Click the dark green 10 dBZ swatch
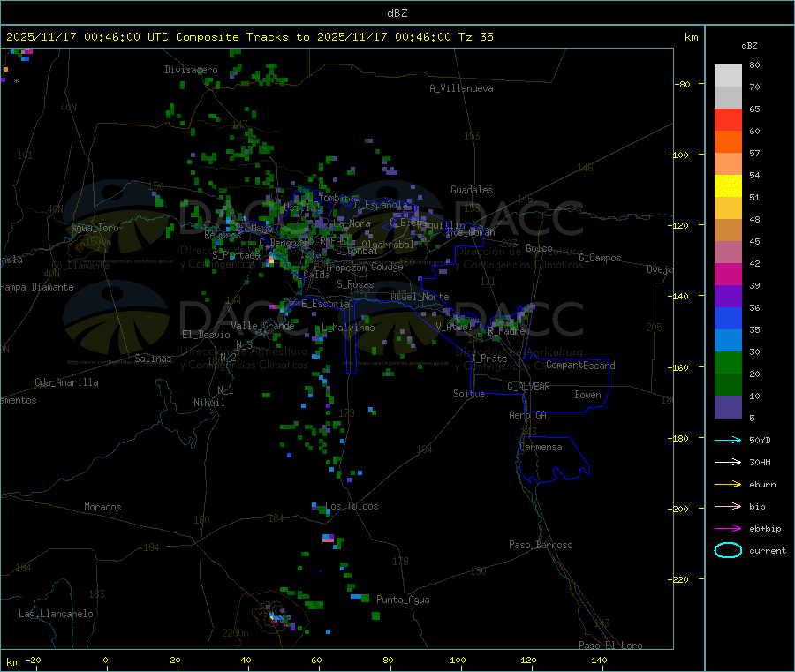The height and width of the screenshot is (672, 795). (x=728, y=385)
